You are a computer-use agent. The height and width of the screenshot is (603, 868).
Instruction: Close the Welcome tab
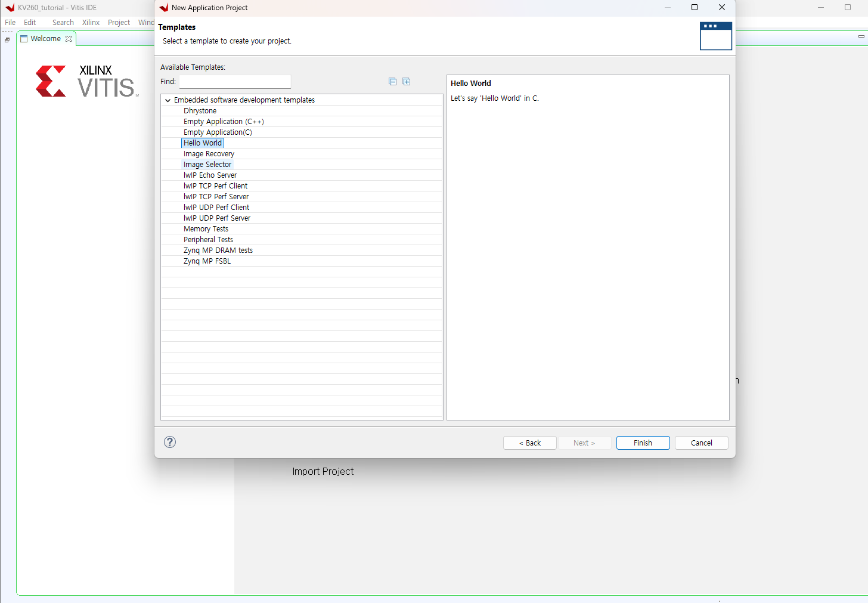tap(69, 39)
